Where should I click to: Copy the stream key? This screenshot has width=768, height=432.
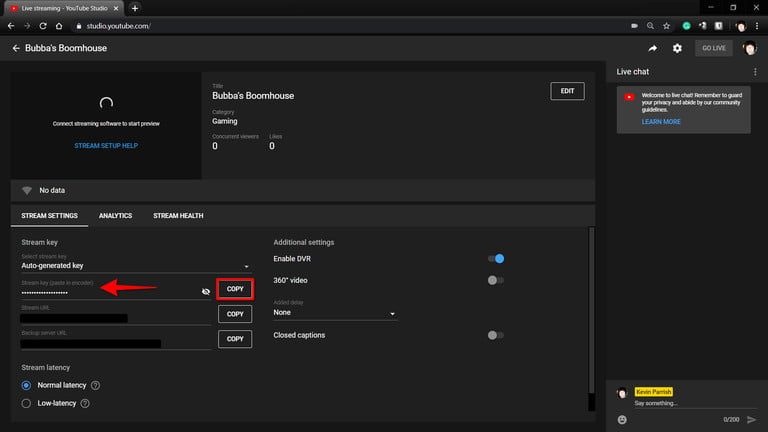(x=235, y=289)
